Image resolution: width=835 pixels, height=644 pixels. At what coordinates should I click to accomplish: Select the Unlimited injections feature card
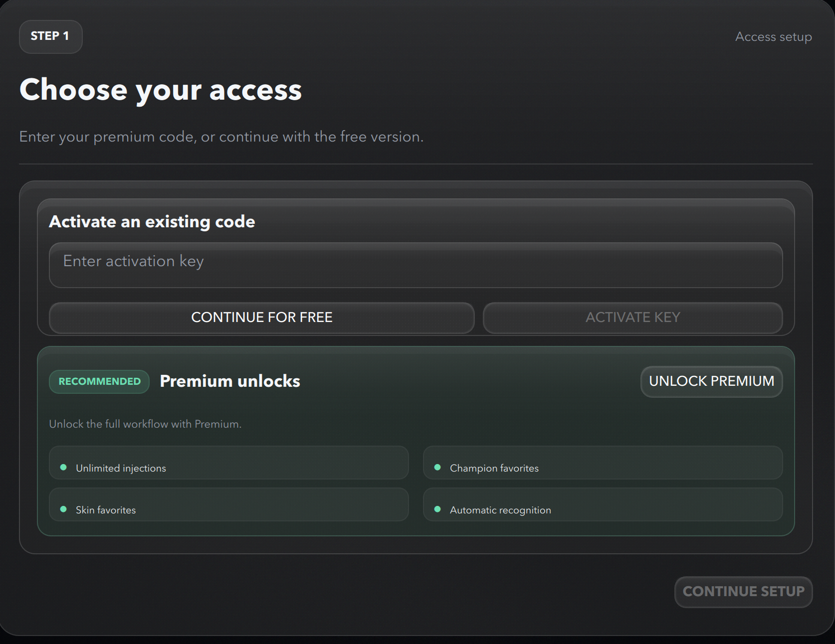coord(228,463)
